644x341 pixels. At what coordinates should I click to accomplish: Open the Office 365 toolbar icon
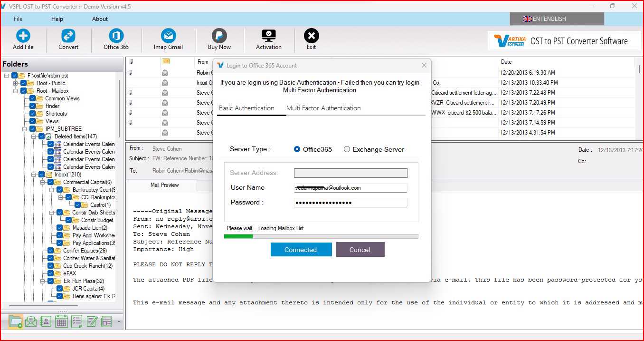[x=116, y=36]
